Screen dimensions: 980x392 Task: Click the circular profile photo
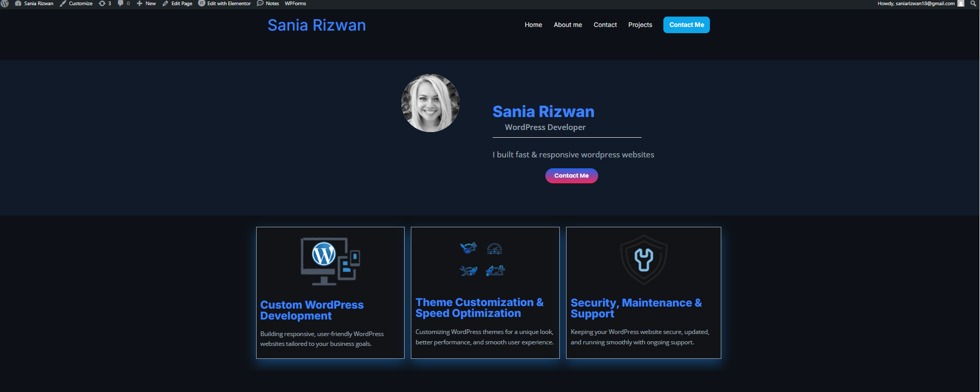[430, 103]
